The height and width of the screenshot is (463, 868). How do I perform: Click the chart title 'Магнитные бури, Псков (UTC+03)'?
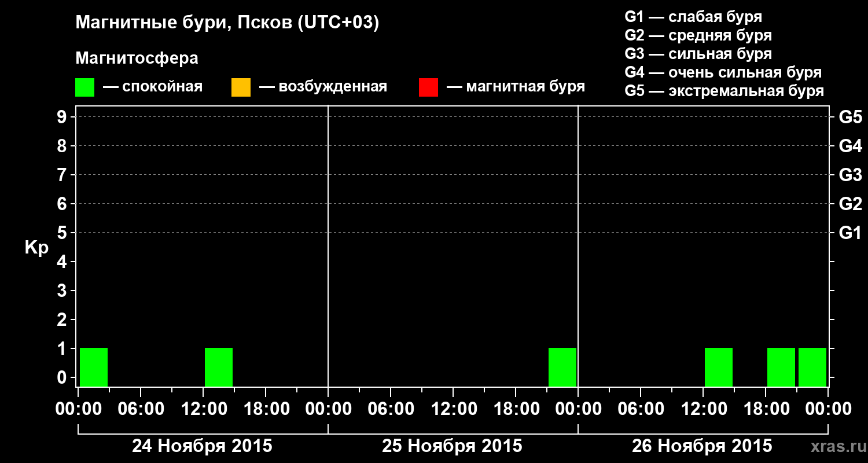point(227,23)
